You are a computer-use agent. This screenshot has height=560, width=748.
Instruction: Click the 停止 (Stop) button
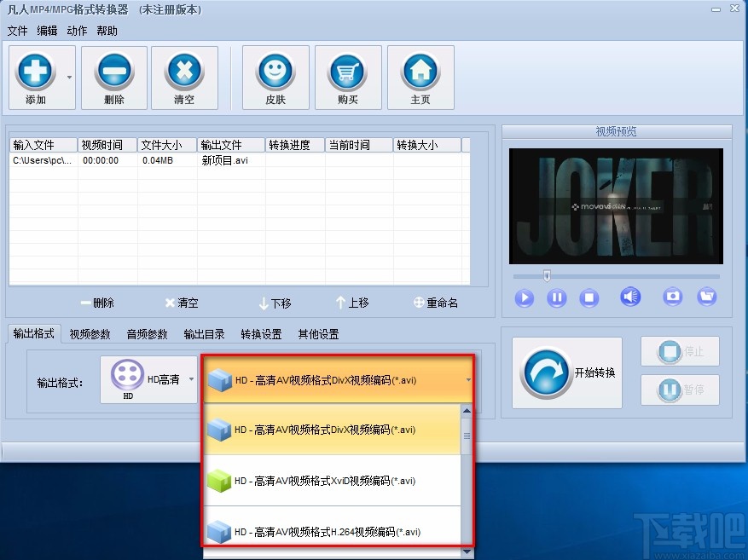click(680, 351)
